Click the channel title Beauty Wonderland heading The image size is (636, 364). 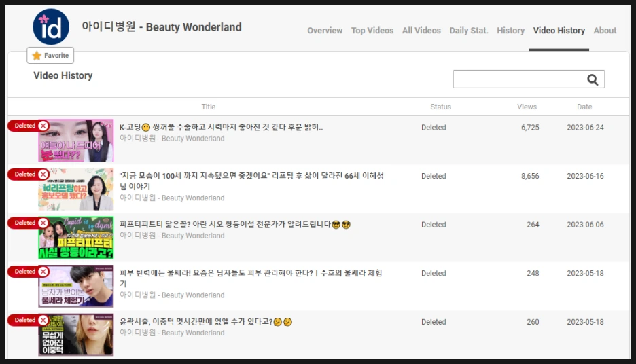tap(162, 26)
